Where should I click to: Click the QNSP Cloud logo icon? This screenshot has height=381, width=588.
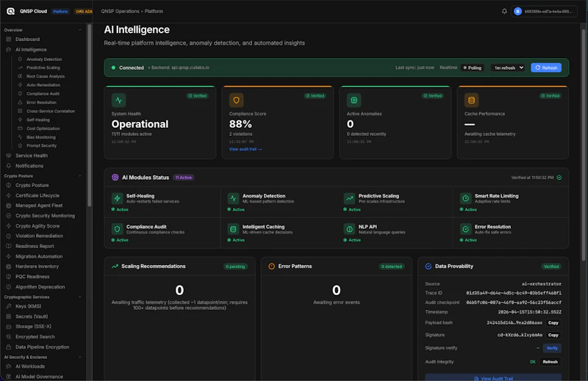tap(10, 11)
